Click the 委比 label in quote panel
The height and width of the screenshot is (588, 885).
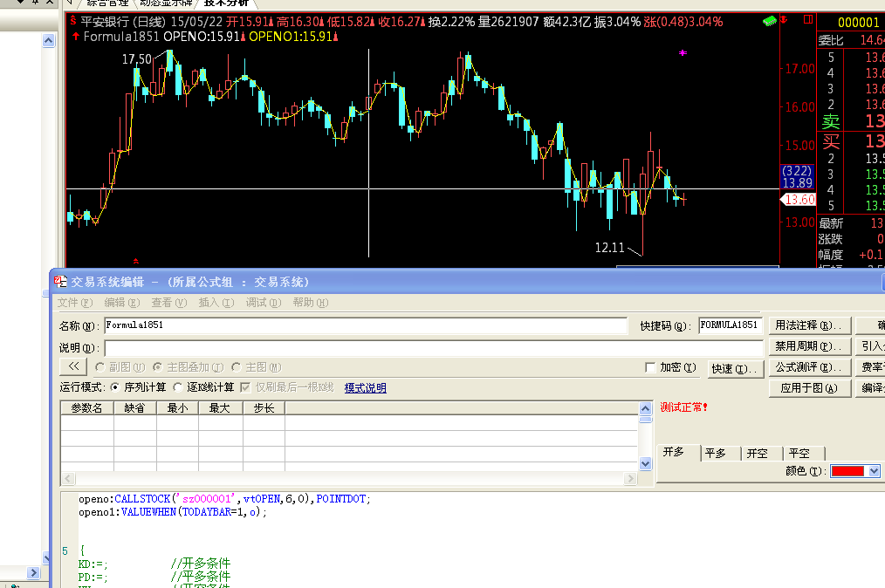point(831,40)
